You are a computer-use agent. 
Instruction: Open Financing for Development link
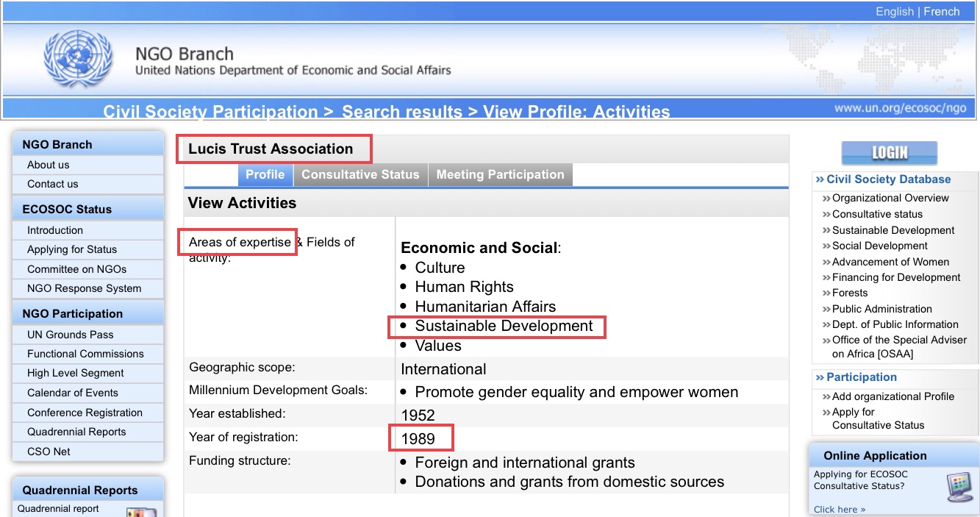[896, 277]
